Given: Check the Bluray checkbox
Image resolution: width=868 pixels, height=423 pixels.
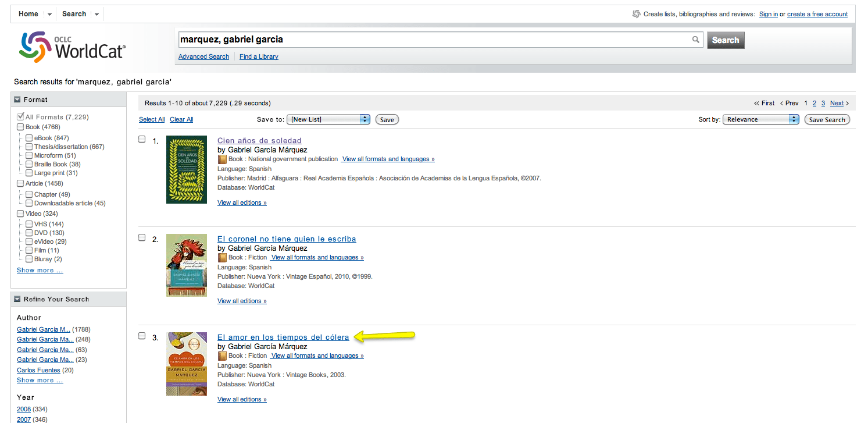Looking at the screenshot, I should (x=29, y=259).
